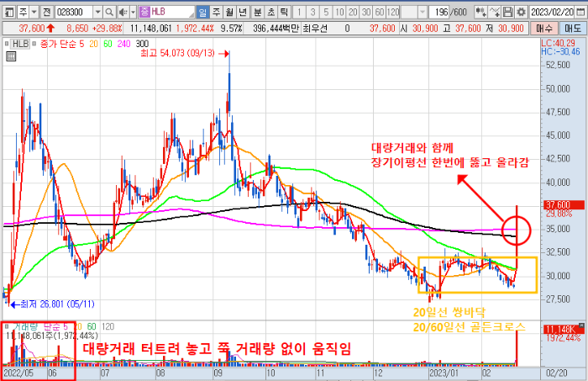
Task: Click the 02/20 date label on axis
Action: (556, 373)
